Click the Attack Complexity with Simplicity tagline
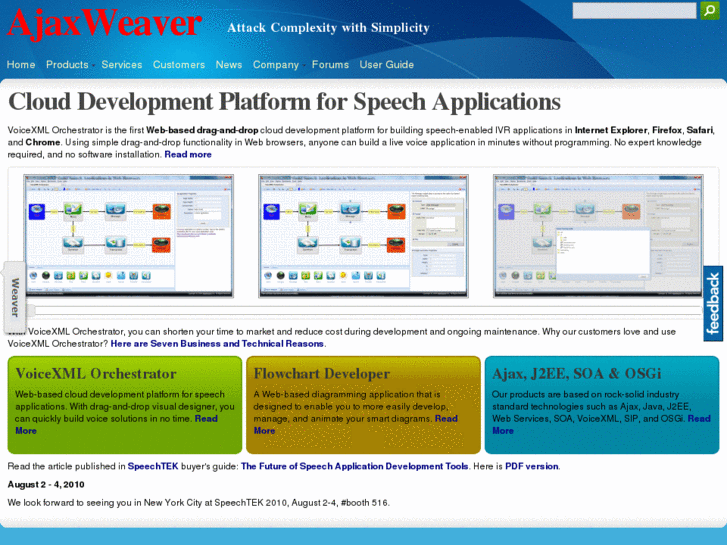The height and width of the screenshot is (545, 727). point(328,28)
